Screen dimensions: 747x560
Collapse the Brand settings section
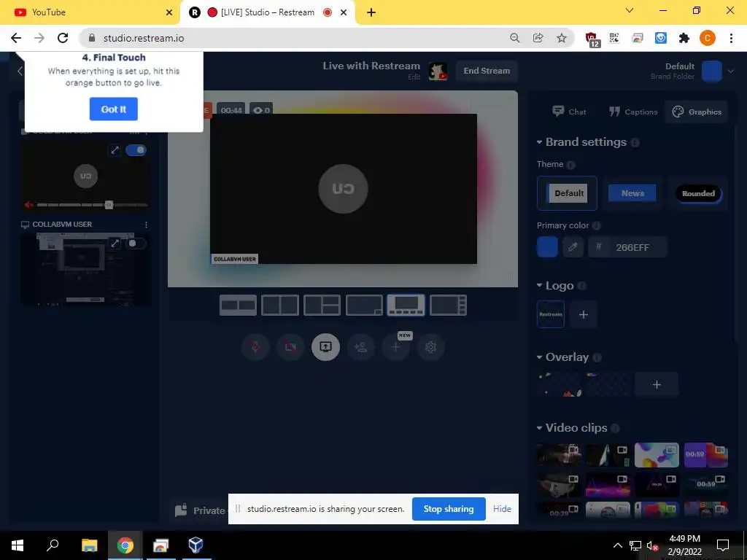pos(539,142)
